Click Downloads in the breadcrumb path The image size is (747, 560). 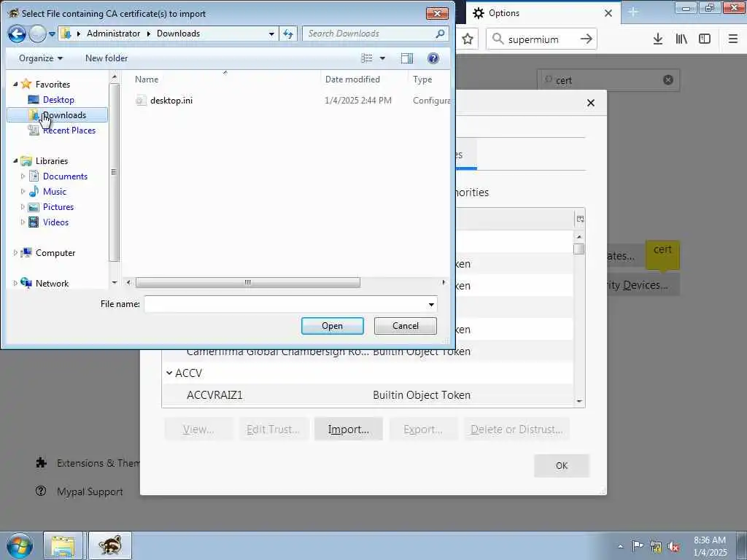(x=178, y=34)
